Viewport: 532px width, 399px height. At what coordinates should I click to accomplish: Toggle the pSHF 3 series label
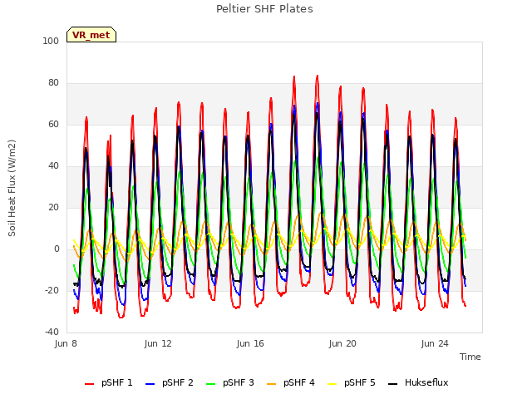click(x=239, y=382)
